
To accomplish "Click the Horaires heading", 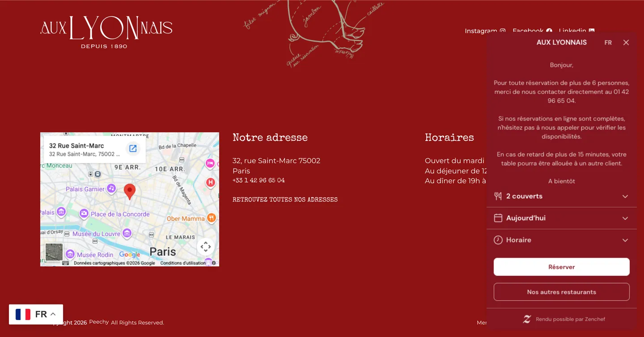I will click(x=449, y=138).
